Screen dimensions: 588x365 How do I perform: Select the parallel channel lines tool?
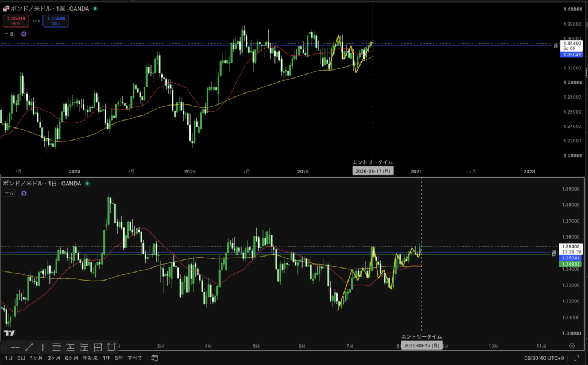(x=56, y=347)
